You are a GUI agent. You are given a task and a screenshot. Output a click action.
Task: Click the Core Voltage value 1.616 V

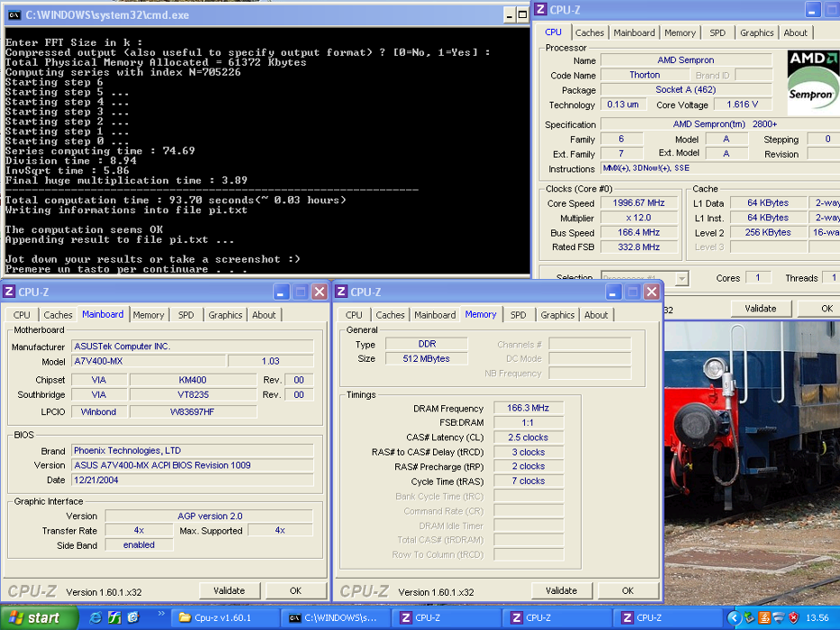(x=743, y=104)
